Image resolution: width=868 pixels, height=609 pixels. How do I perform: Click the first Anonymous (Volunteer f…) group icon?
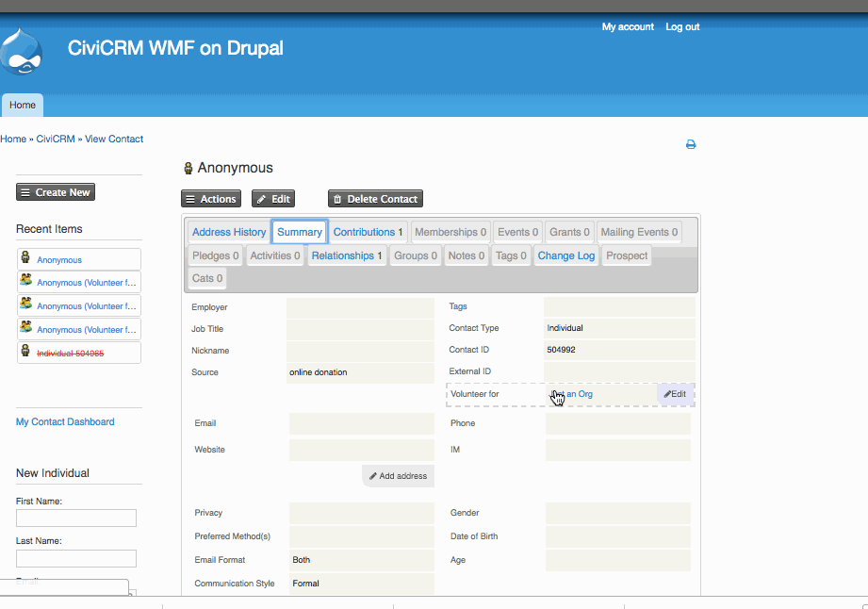point(26,280)
